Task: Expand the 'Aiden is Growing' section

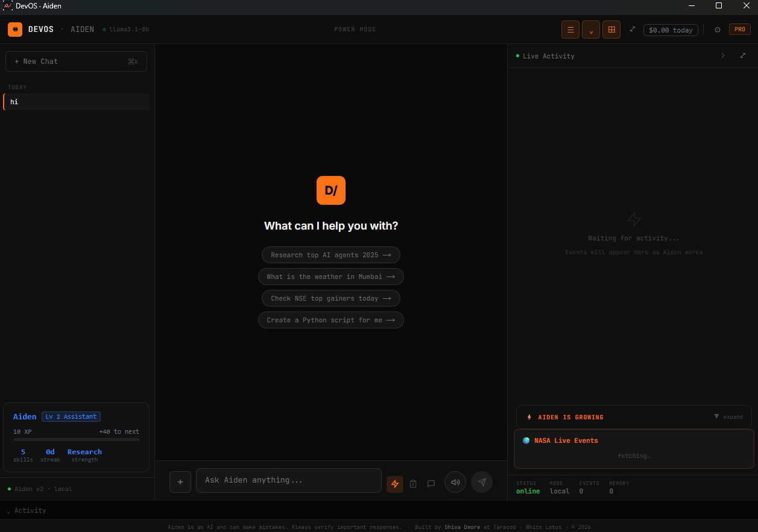Action: 728,417
